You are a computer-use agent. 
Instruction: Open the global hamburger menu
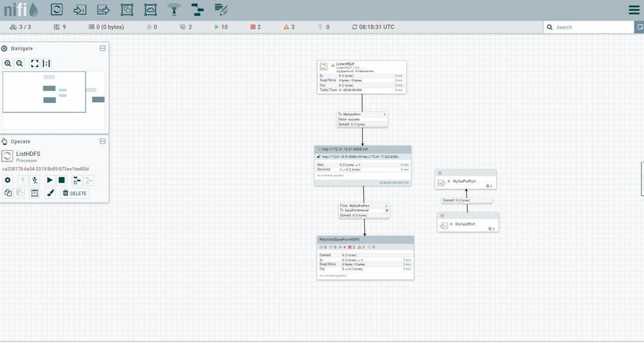[x=634, y=10]
